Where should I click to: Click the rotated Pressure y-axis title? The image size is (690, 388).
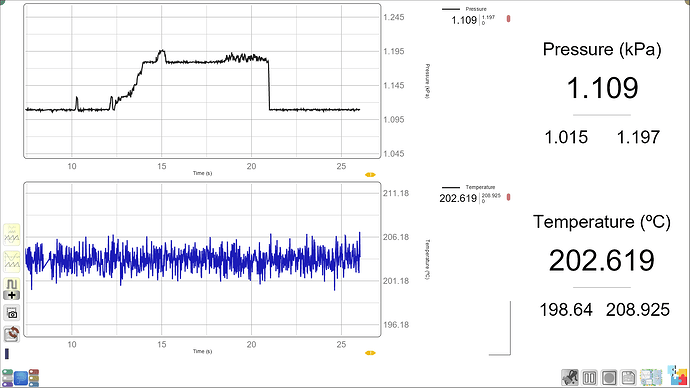coord(427,81)
